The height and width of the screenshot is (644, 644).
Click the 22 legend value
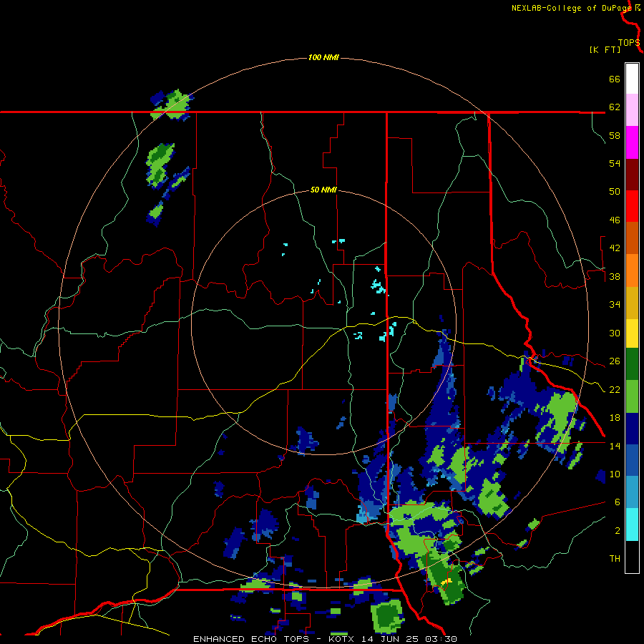(x=615, y=389)
